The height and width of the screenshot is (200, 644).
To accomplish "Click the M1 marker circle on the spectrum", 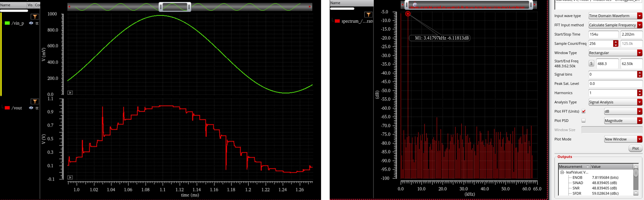I will click(408, 14).
